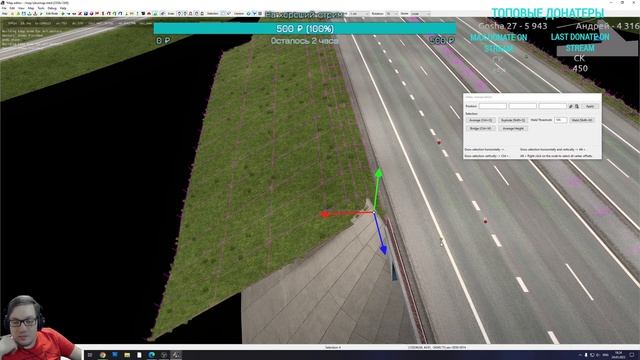Open the Edit menu
640x360 pixels.
pyautogui.click(x=12, y=8)
